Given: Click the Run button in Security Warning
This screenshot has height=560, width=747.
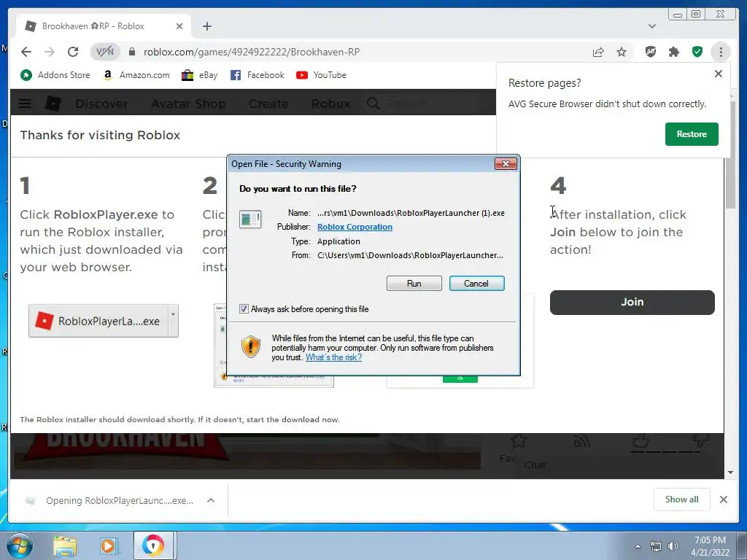Looking at the screenshot, I should click(414, 284).
